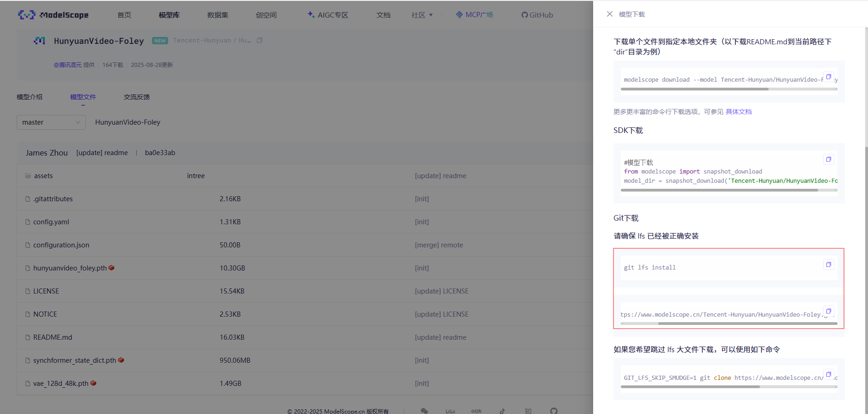Open 数据集 in the navigation bar
The width and height of the screenshot is (868, 414).
tap(218, 15)
